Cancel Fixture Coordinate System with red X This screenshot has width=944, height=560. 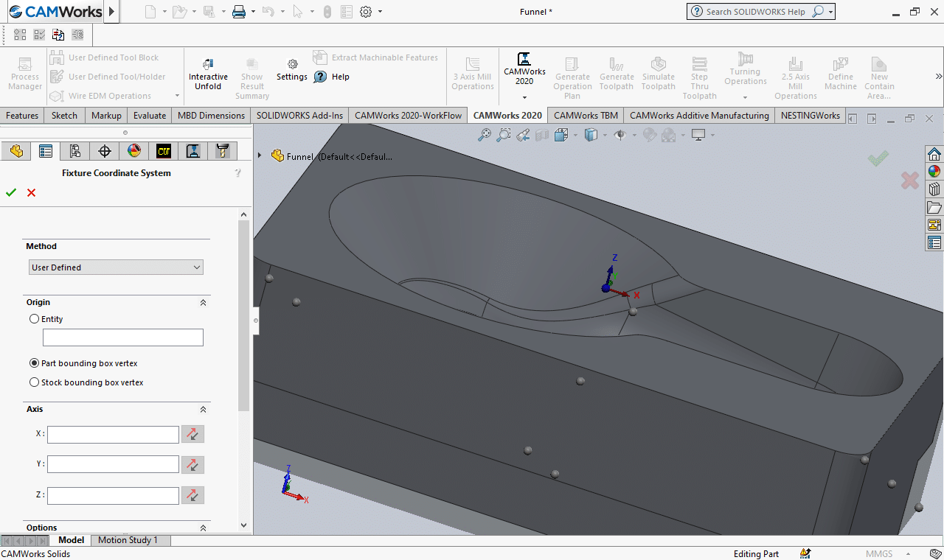point(31,192)
